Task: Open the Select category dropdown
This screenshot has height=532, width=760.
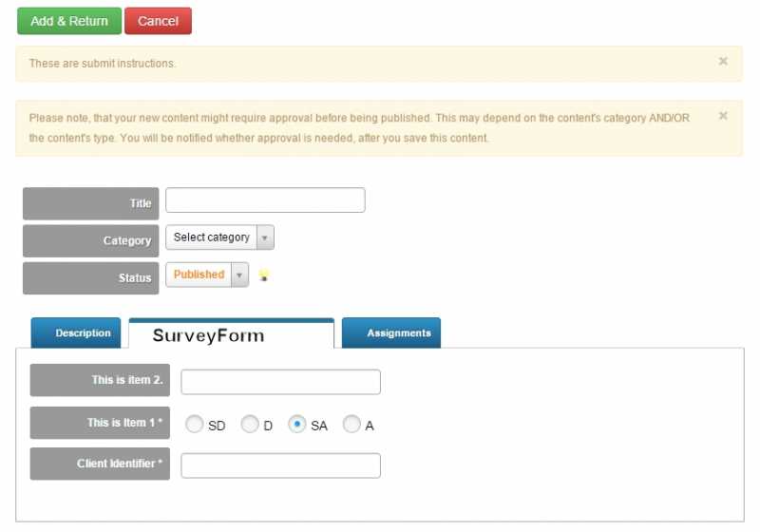Action: pyautogui.click(x=219, y=237)
